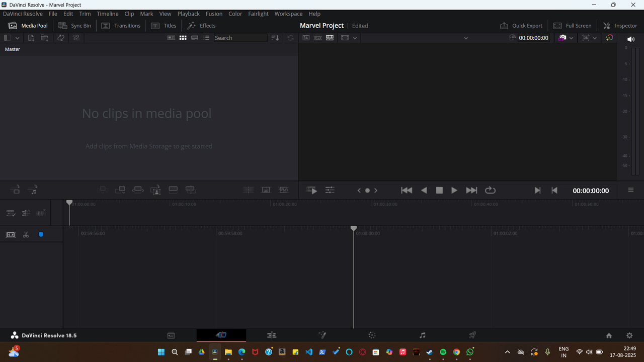Switch to the Deliver page
644x362 pixels.
[x=472, y=335]
